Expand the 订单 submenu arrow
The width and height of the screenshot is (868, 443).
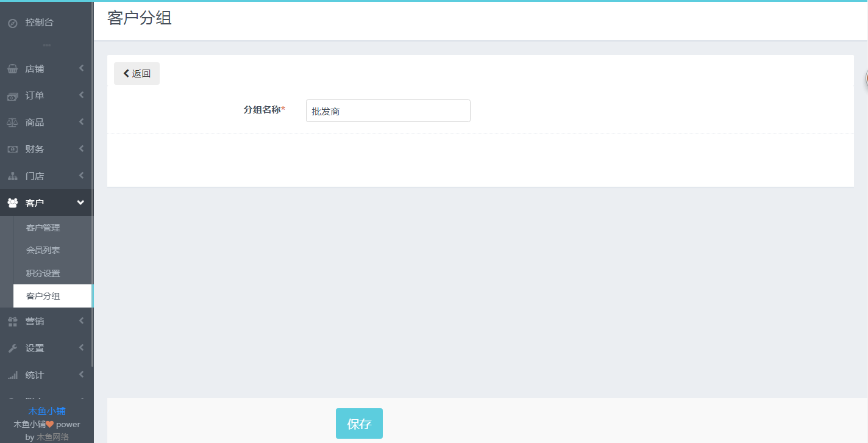[x=81, y=95]
